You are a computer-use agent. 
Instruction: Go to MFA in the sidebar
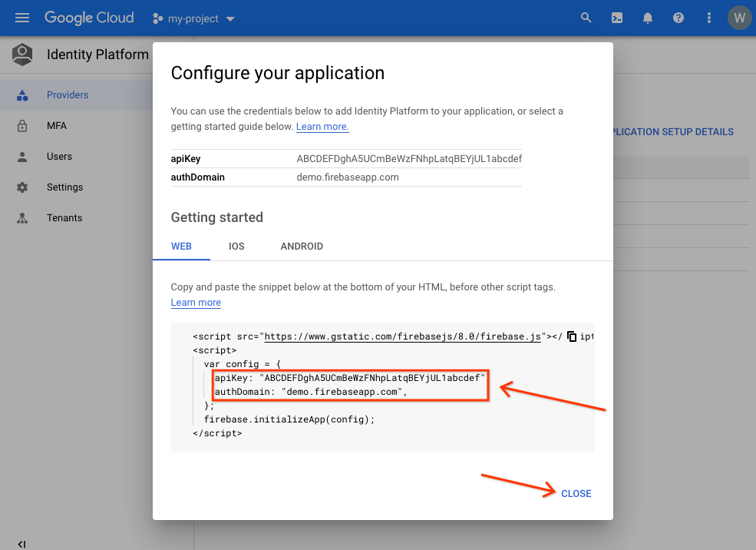click(57, 126)
